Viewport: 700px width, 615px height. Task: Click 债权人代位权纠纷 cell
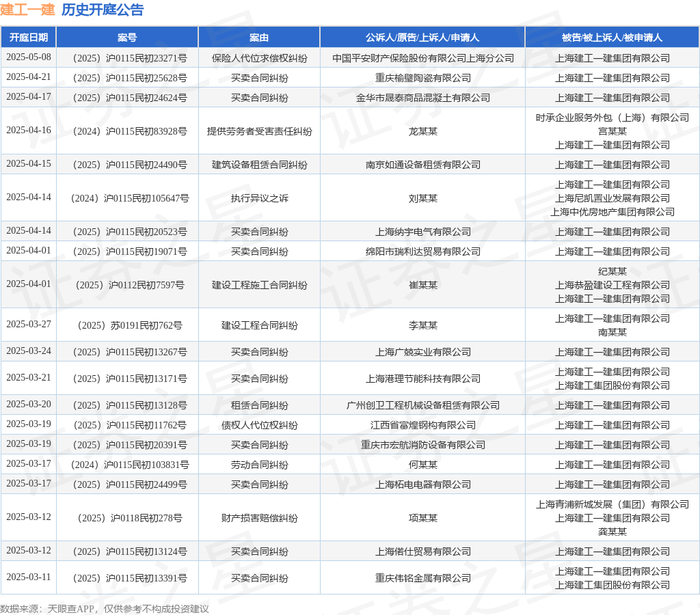[259, 425]
